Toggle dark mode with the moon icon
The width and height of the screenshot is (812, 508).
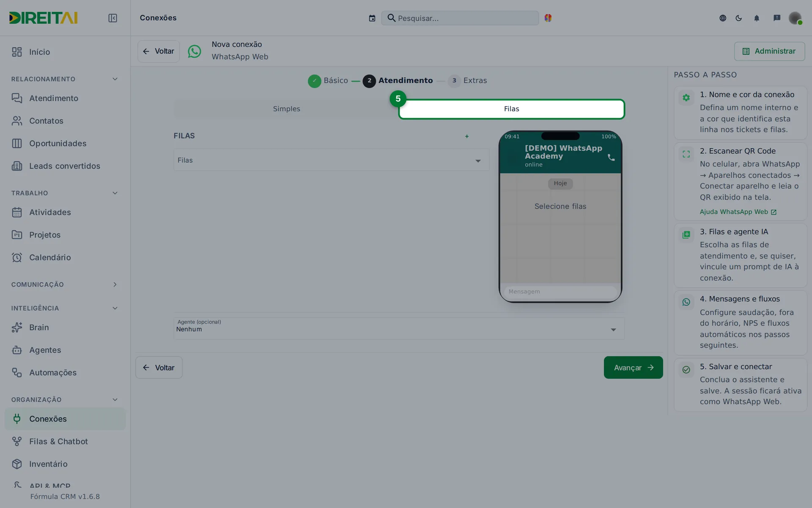pyautogui.click(x=739, y=18)
